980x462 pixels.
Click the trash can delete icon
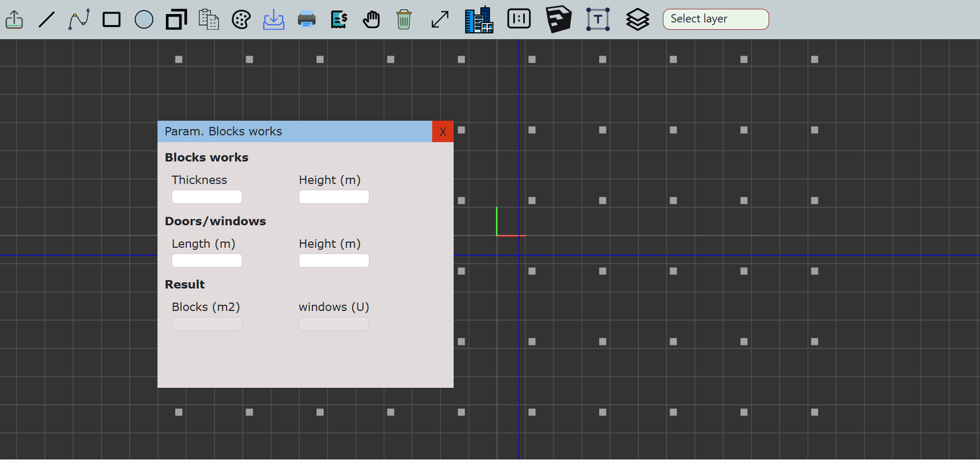click(404, 20)
